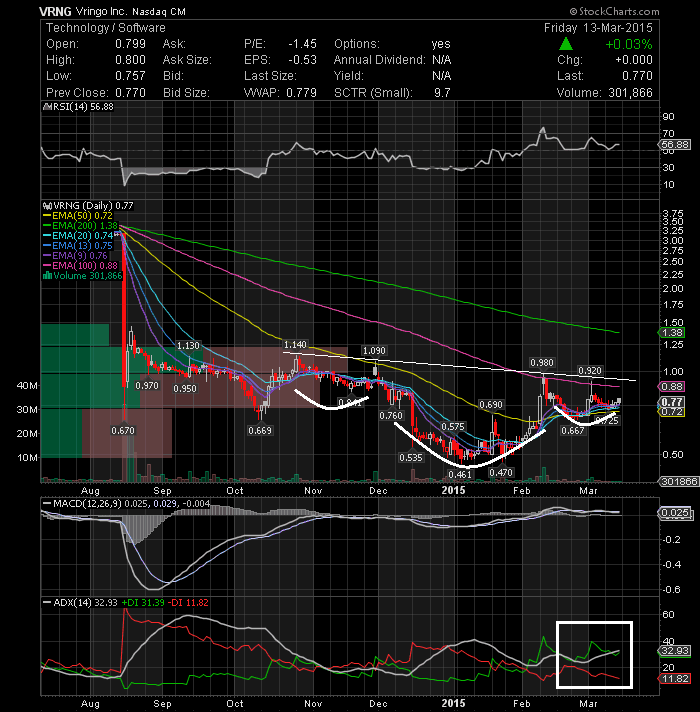Click the Bid Size label
Screen dimensions: 700x712
(187, 93)
